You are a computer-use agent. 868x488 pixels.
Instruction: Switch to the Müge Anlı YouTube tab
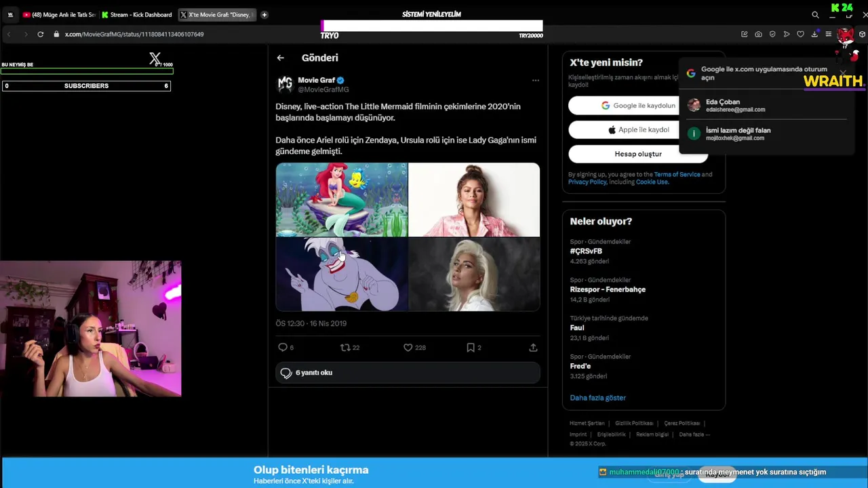coord(60,15)
